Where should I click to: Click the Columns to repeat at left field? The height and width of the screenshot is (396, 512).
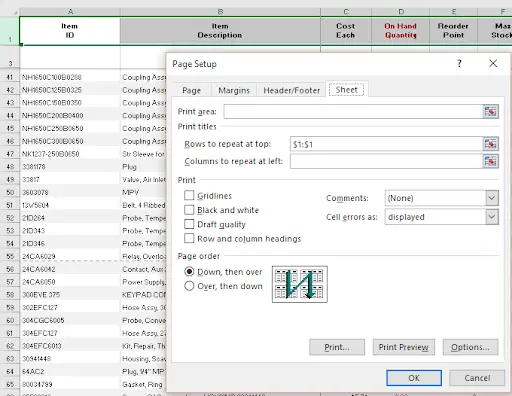[x=386, y=161]
